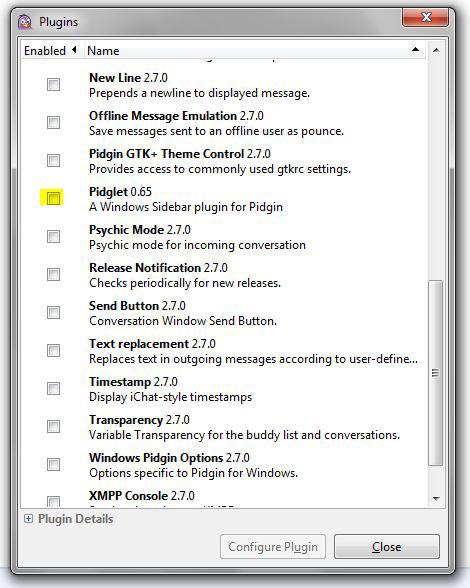Viewport: 470px width, 588px height.
Task: Select the Send Button 2.7.0 row
Action: 224,313
